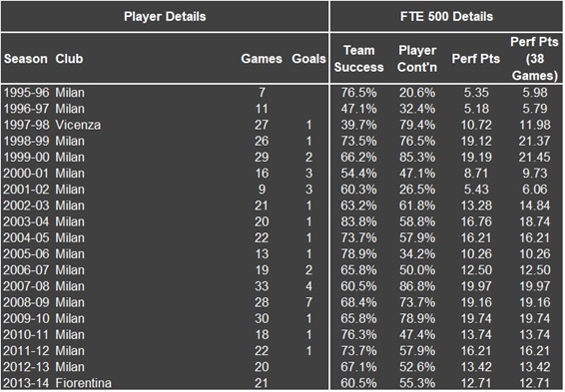
Task: Select the 19.12 Perf Pts cell
Action: point(476,141)
